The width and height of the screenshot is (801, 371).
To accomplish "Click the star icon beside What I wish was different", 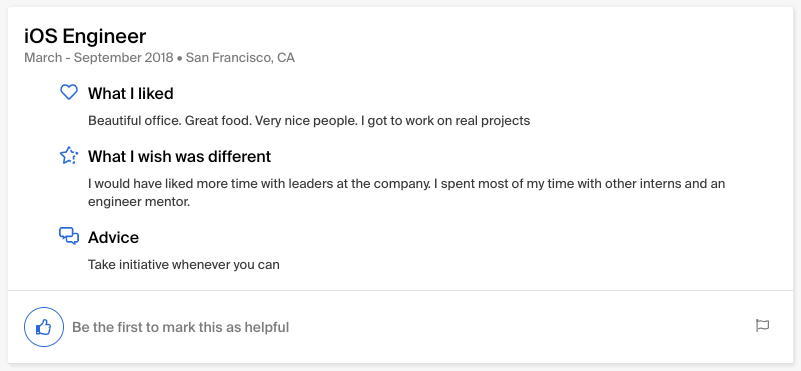I will tap(69, 155).
